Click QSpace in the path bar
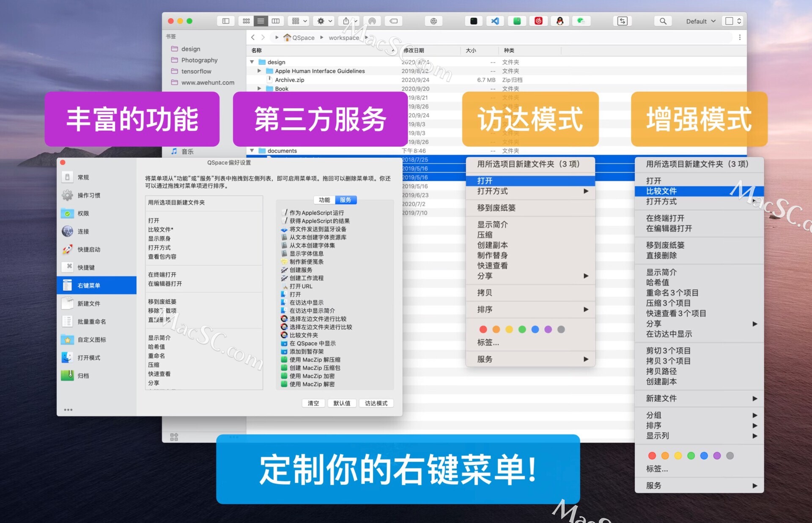 [x=299, y=38]
